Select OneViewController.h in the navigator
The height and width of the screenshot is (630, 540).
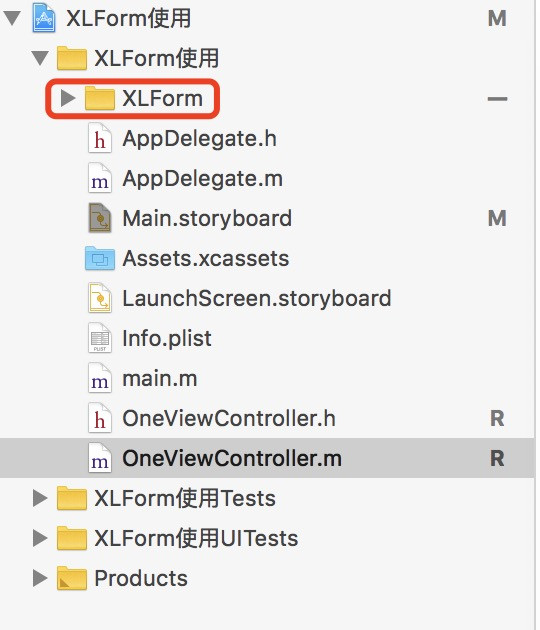[x=229, y=418]
